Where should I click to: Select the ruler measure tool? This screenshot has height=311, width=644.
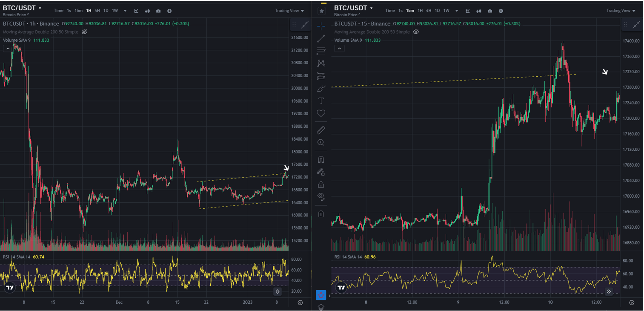pyautogui.click(x=321, y=130)
